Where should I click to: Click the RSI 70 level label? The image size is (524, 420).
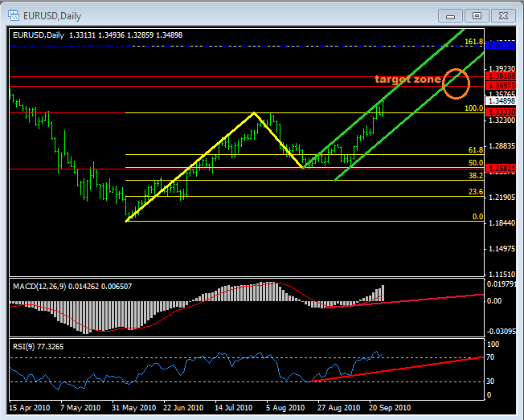[x=490, y=357]
